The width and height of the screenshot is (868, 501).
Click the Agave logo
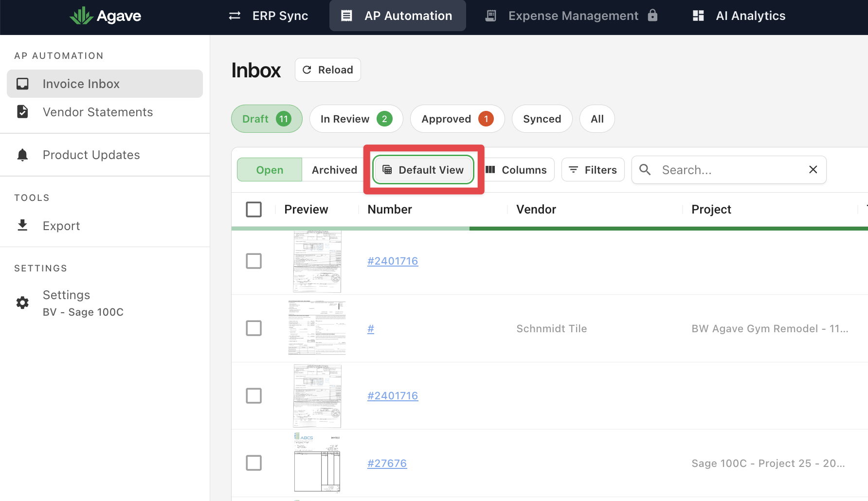point(105,16)
